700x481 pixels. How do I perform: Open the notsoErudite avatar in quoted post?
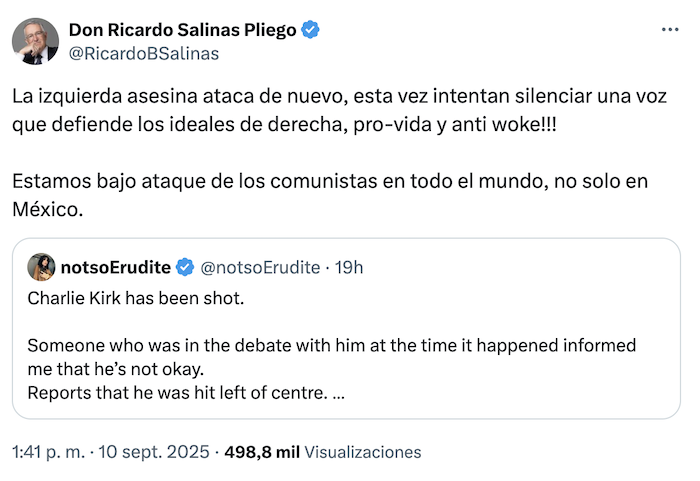tap(41, 267)
